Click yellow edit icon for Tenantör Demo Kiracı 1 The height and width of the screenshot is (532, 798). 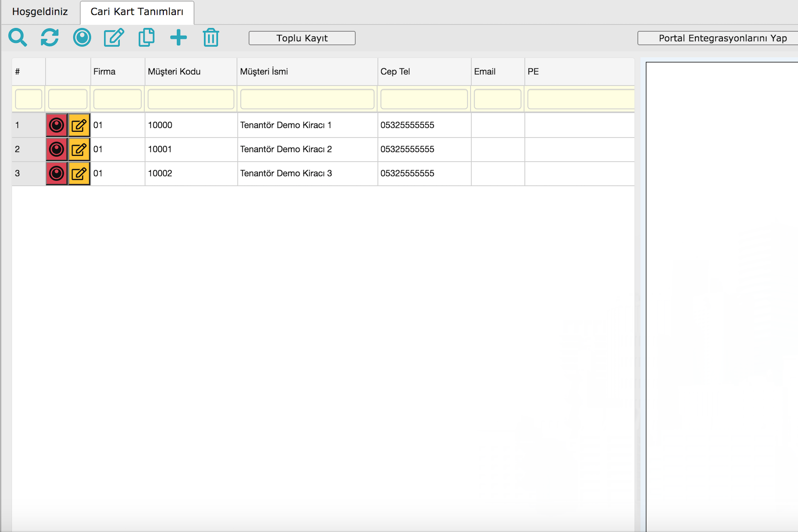pyautogui.click(x=79, y=125)
